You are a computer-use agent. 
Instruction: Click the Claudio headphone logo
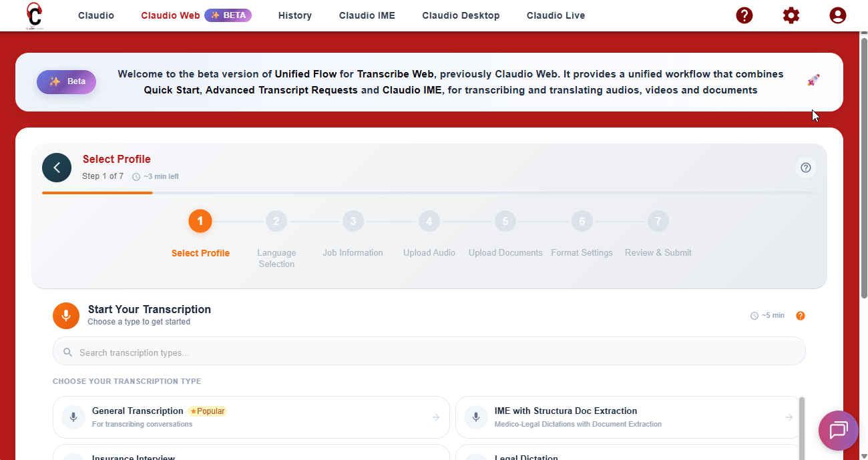tap(33, 15)
